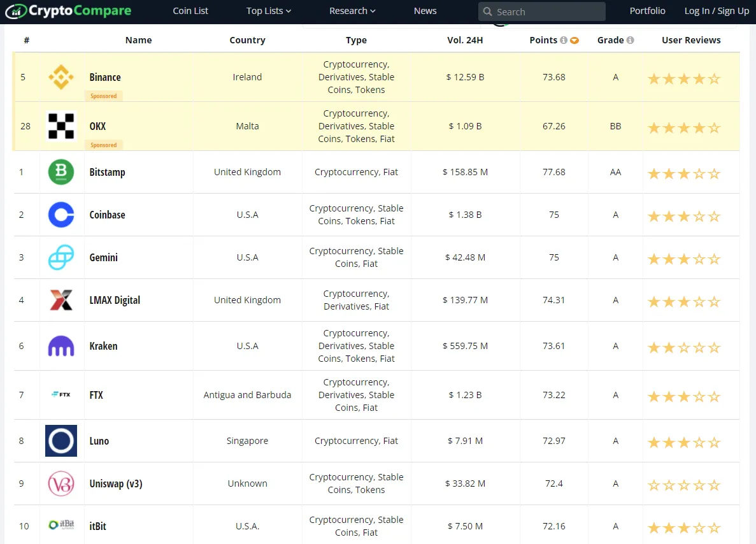Open the Luno exchange link
Image resolution: width=756 pixels, height=544 pixels.
99,441
